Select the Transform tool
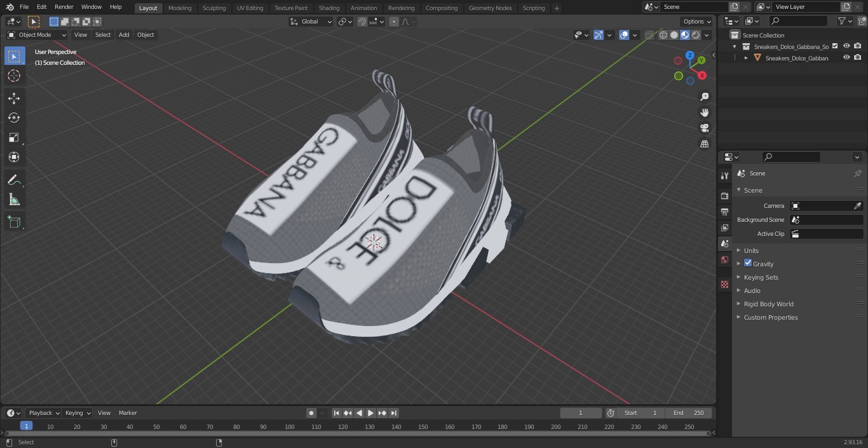Screen dimensions: 868x448 (x=14, y=157)
